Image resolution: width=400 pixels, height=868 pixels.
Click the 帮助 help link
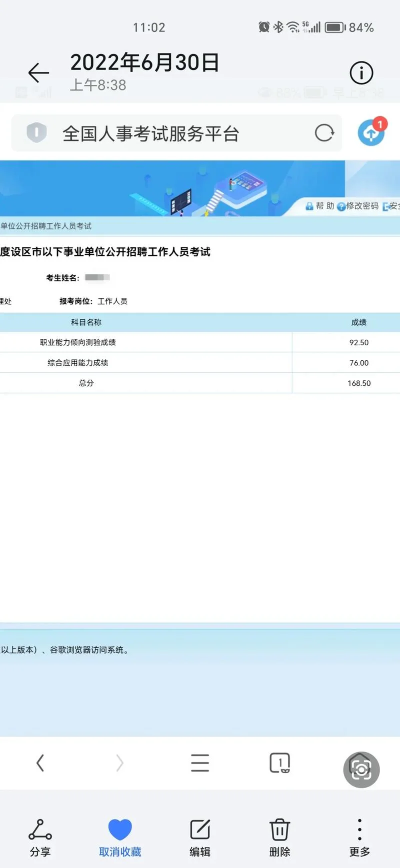320,206
